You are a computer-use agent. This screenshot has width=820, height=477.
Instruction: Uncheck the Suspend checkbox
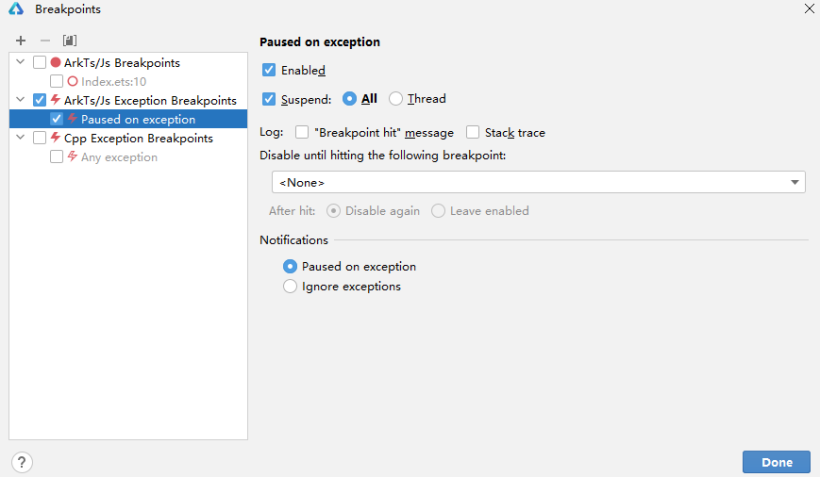[x=269, y=99]
